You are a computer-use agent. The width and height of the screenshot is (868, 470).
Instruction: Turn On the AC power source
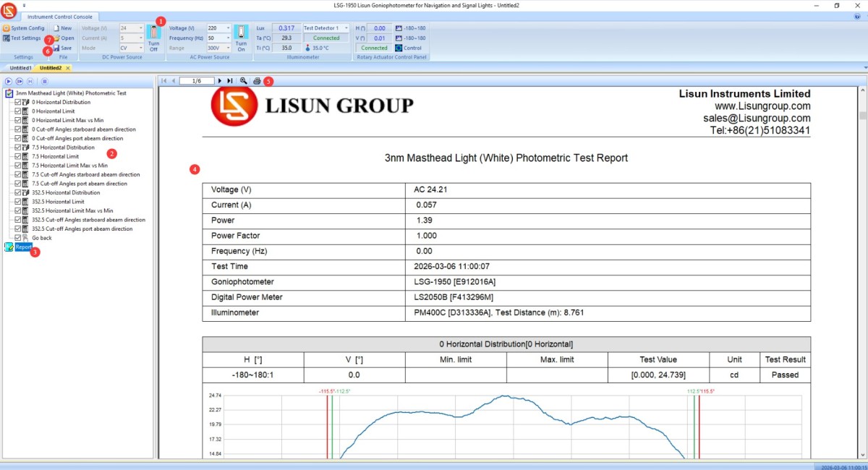241,38
